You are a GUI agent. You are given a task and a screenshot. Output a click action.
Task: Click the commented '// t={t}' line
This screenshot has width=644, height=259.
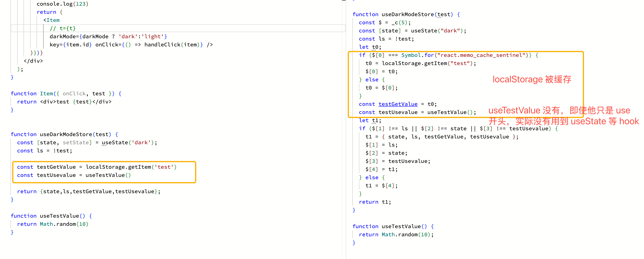click(x=62, y=29)
